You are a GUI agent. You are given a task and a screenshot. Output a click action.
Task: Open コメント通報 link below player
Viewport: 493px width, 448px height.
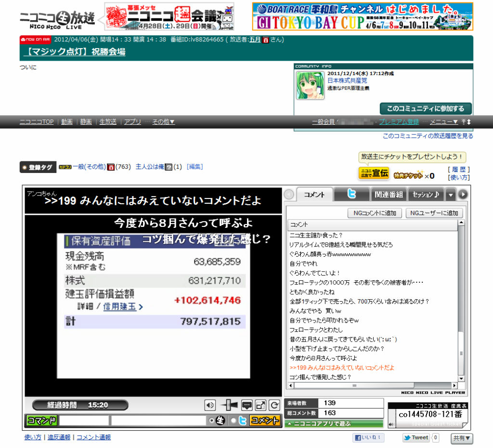(x=94, y=437)
